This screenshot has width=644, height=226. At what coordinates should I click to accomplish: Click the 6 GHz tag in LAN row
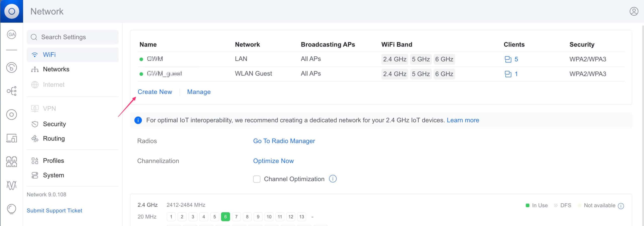pyautogui.click(x=444, y=59)
